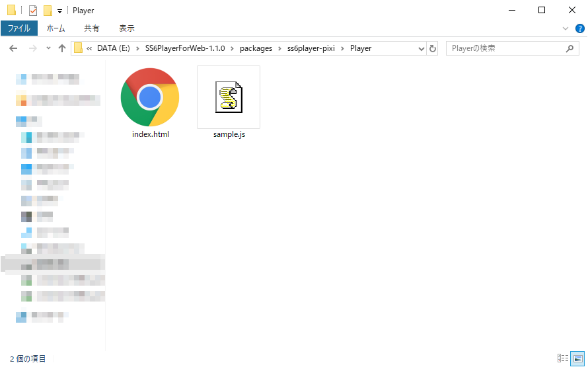Screen dimensions: 588x367
Task: Expand the ribbon with the chevron
Action: coord(566,28)
